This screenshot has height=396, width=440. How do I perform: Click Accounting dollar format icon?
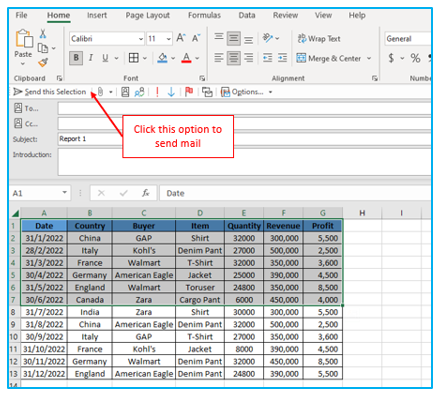(391, 58)
